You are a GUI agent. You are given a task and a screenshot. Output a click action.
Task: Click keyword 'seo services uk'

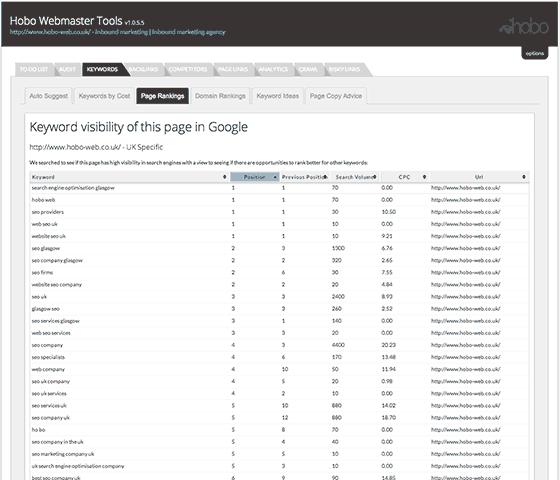click(x=49, y=406)
